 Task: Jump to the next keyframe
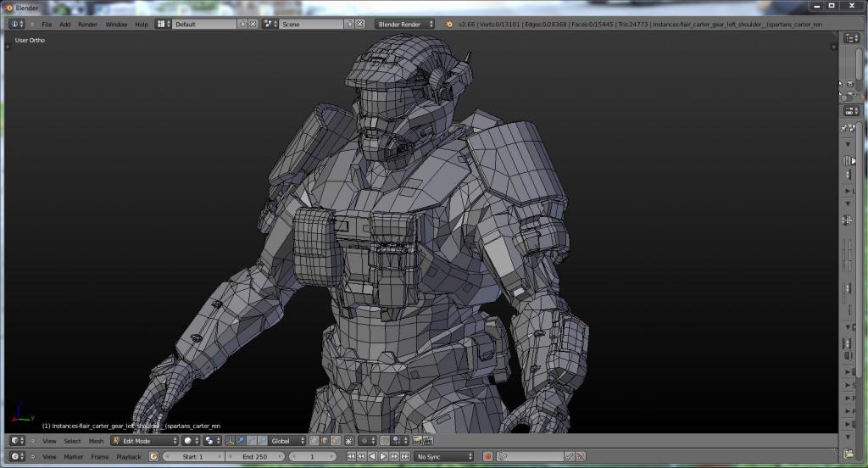click(394, 456)
